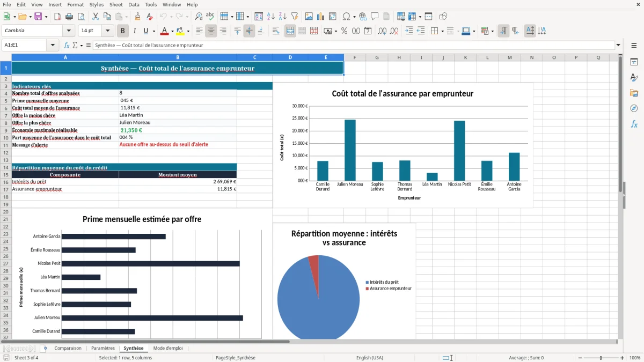Select row 12 header
644x362 pixels.
click(x=6, y=152)
